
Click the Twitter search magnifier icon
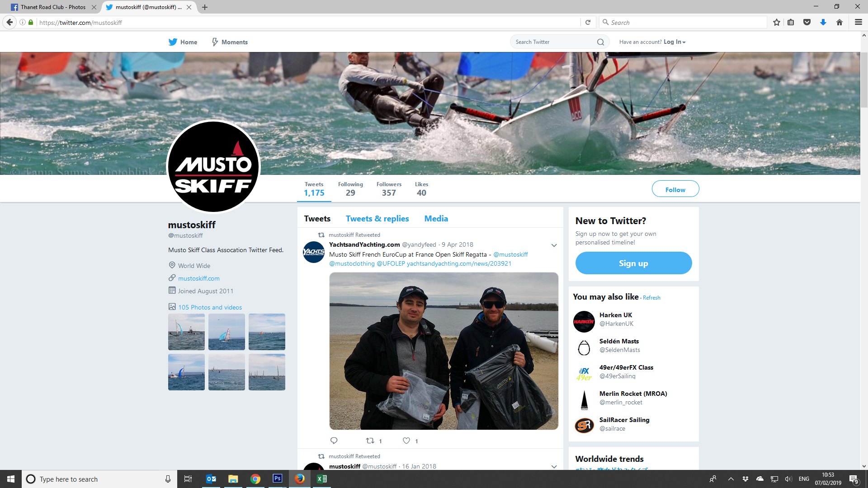600,42
